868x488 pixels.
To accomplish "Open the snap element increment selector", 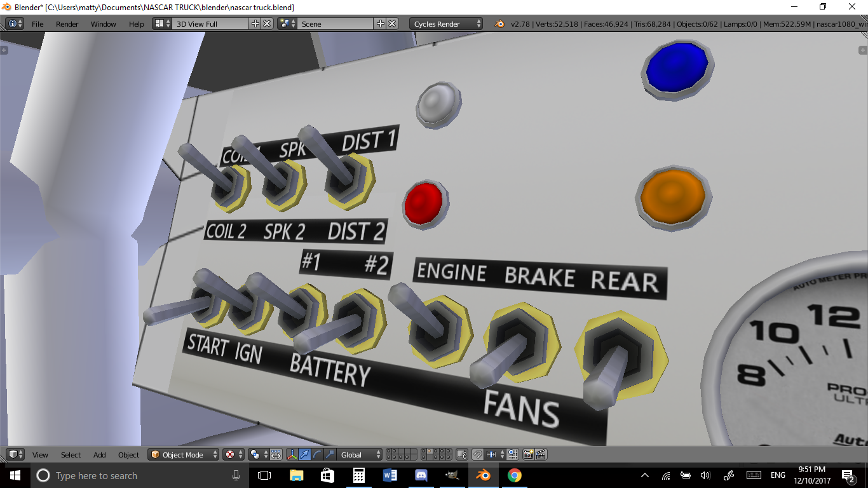I will pyautogui.click(x=496, y=454).
